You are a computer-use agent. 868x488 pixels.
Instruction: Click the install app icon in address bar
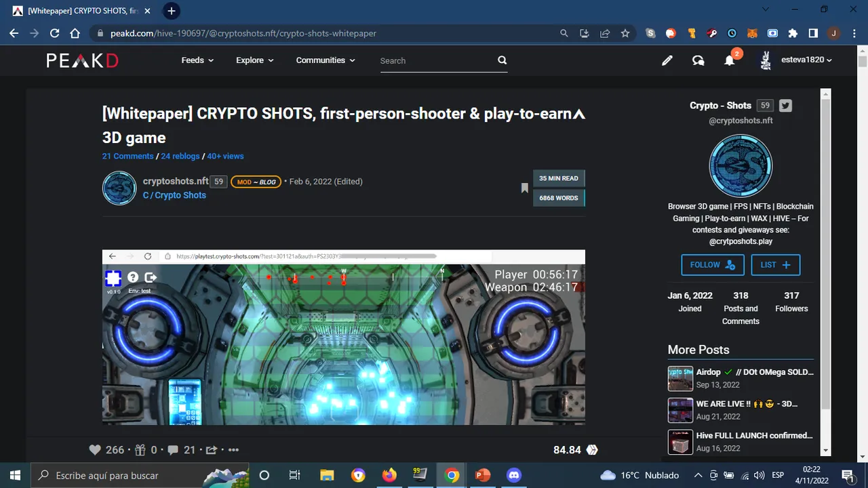point(585,33)
